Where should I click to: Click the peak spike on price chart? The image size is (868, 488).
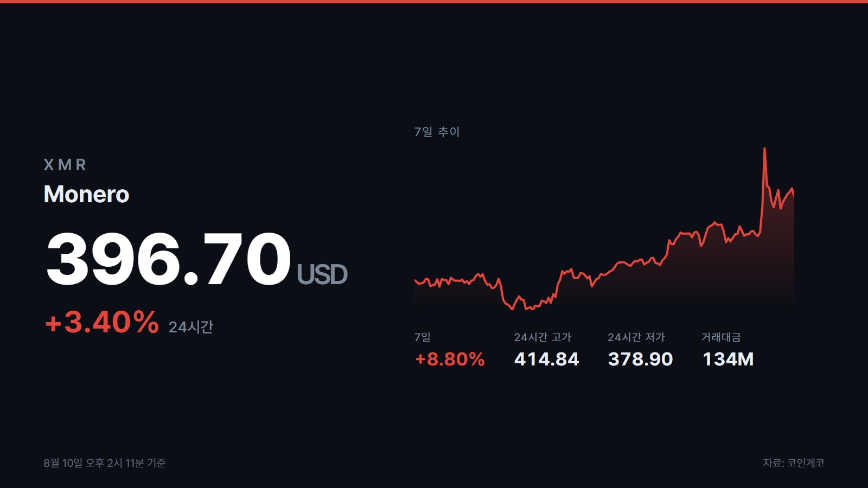click(764, 149)
